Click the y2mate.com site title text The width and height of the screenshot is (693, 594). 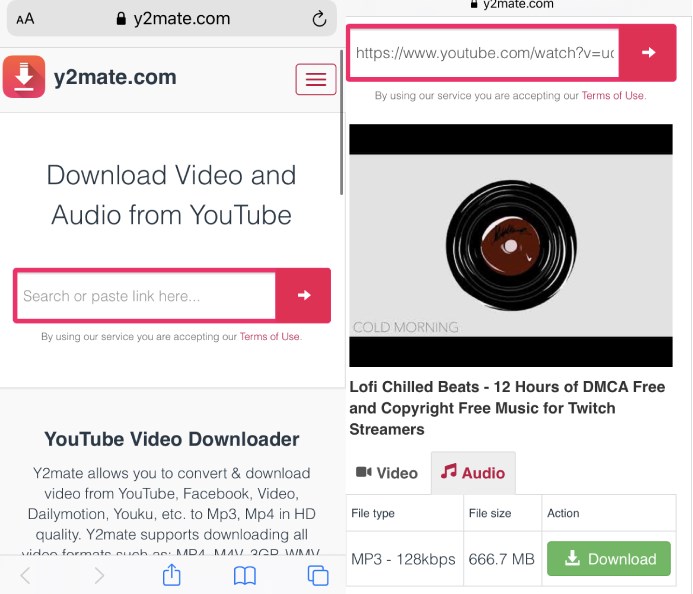pos(115,77)
